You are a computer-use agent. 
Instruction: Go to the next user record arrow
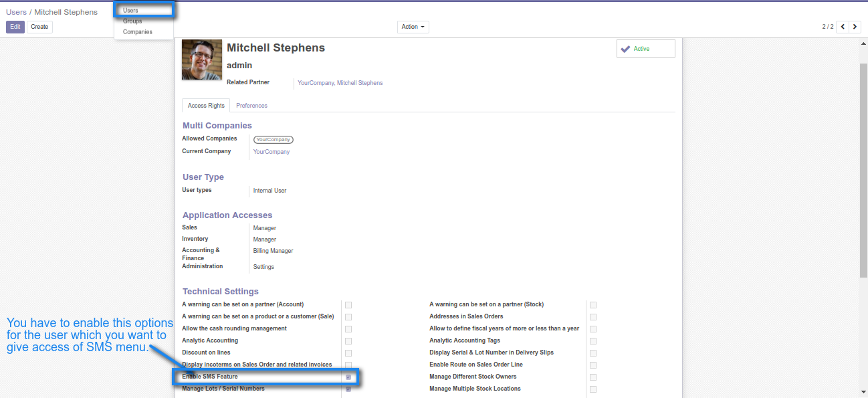point(855,27)
